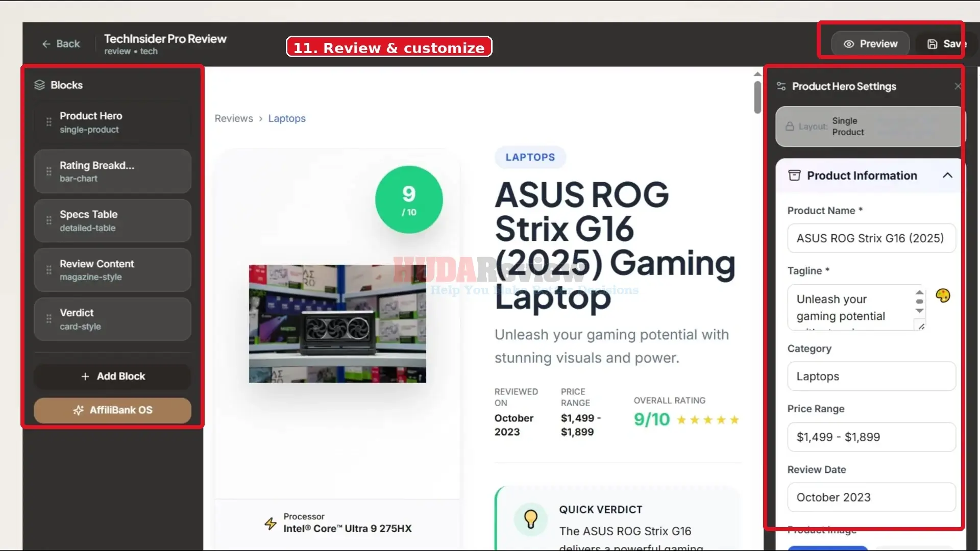
Task: Select the Specs Table block
Action: coord(112,220)
